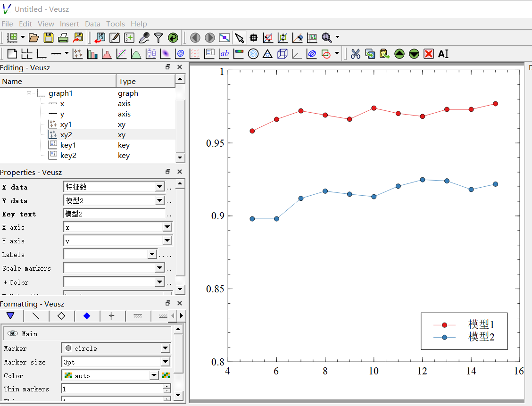The height and width of the screenshot is (406, 532).
Task: Click the Name column header
Action: tap(58, 82)
